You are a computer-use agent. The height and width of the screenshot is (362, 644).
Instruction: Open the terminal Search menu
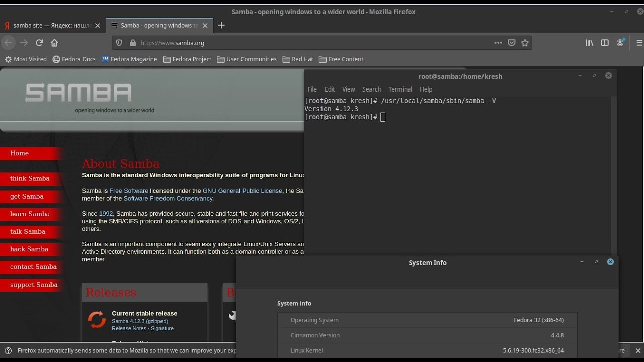coord(372,89)
